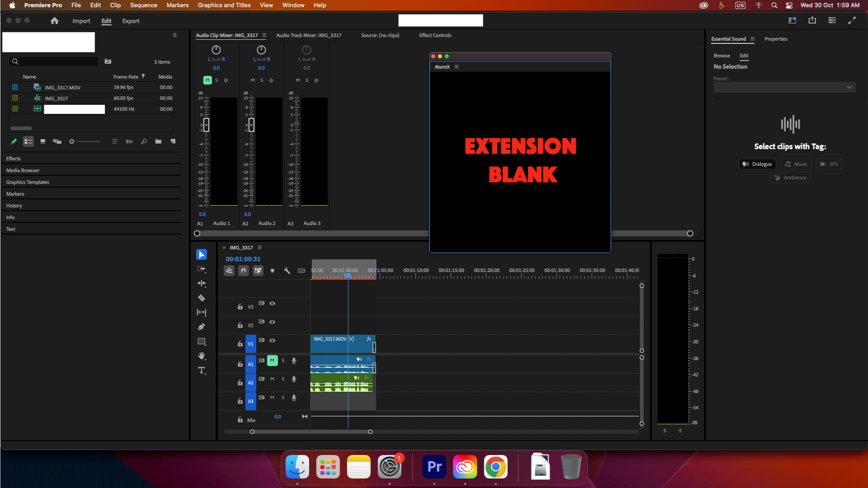Open the AtomX panel menu
The width and height of the screenshot is (868, 488).
pyautogui.click(x=457, y=67)
